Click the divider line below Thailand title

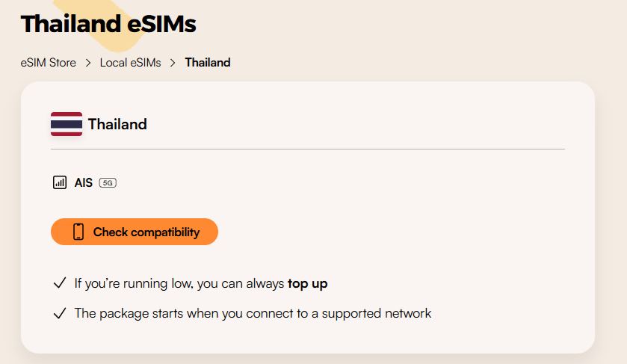[308, 149]
